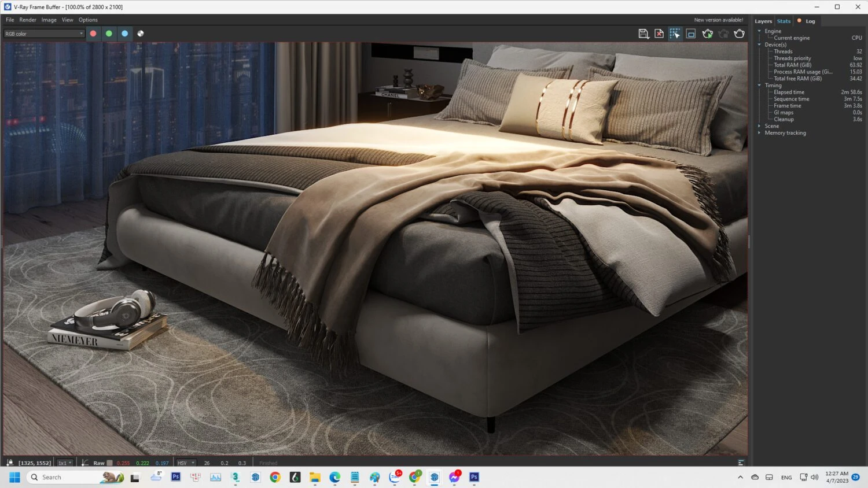Open Google Chrome from the taskbar
Image resolution: width=868 pixels, height=488 pixels.
point(274,477)
